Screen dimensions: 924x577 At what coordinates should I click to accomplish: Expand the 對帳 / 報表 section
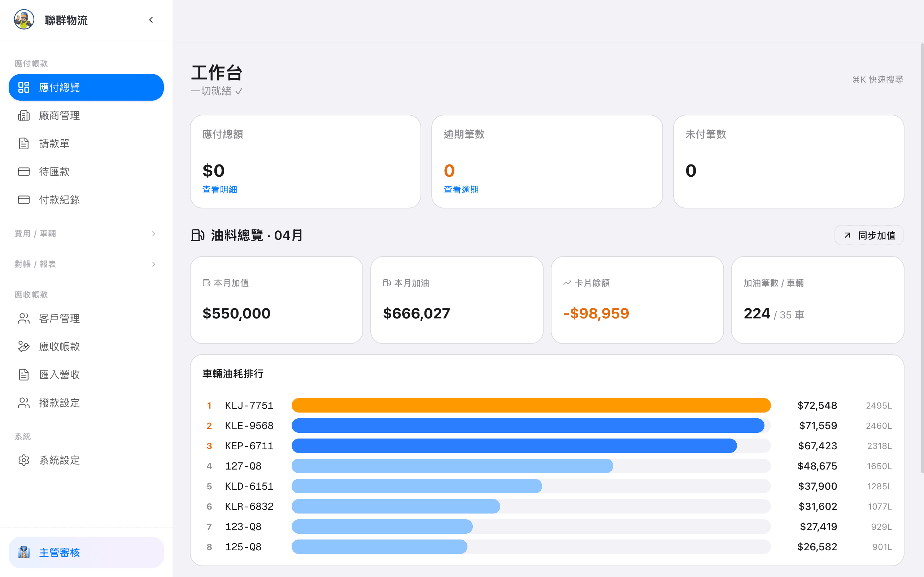[x=154, y=264]
